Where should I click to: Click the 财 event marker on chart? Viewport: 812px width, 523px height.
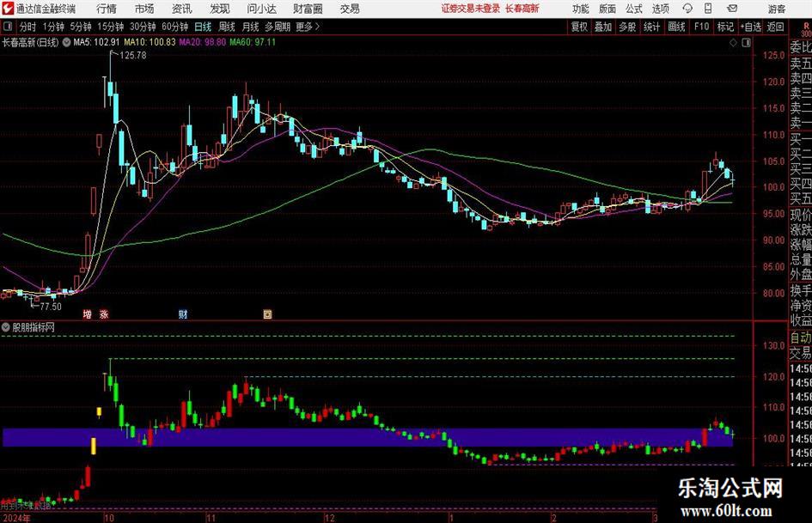(183, 314)
